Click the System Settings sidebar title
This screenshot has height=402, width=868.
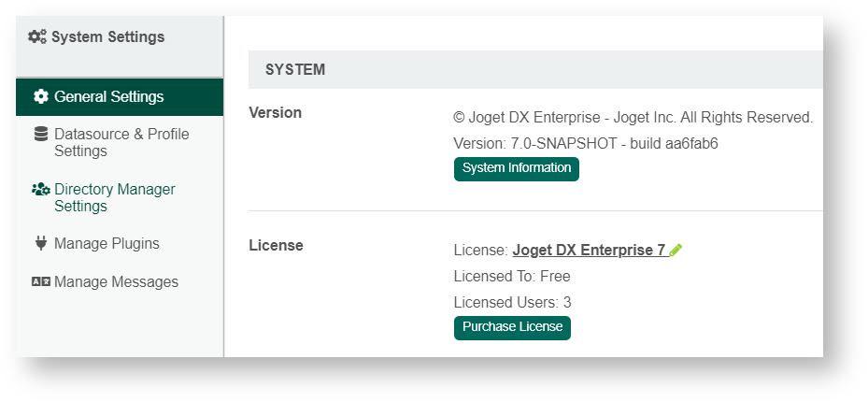pyautogui.click(x=107, y=37)
